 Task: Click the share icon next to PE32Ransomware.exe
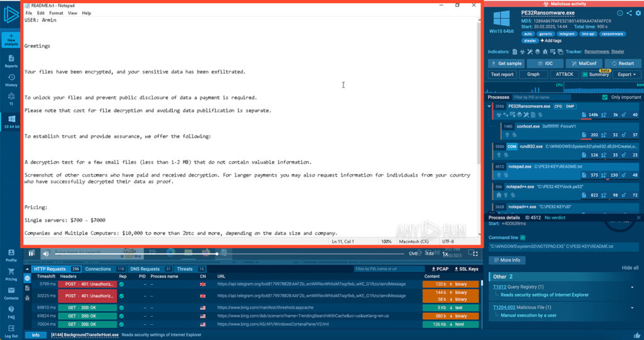click(x=629, y=13)
